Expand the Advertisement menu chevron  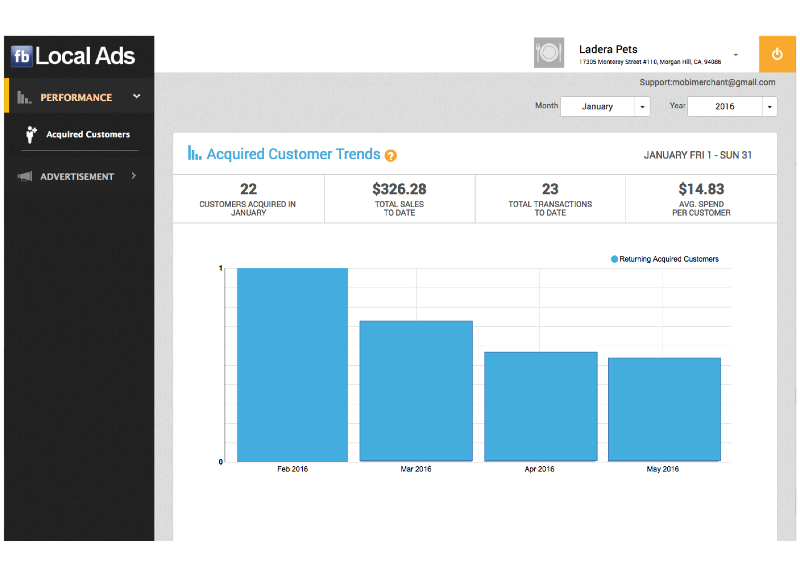(x=134, y=177)
